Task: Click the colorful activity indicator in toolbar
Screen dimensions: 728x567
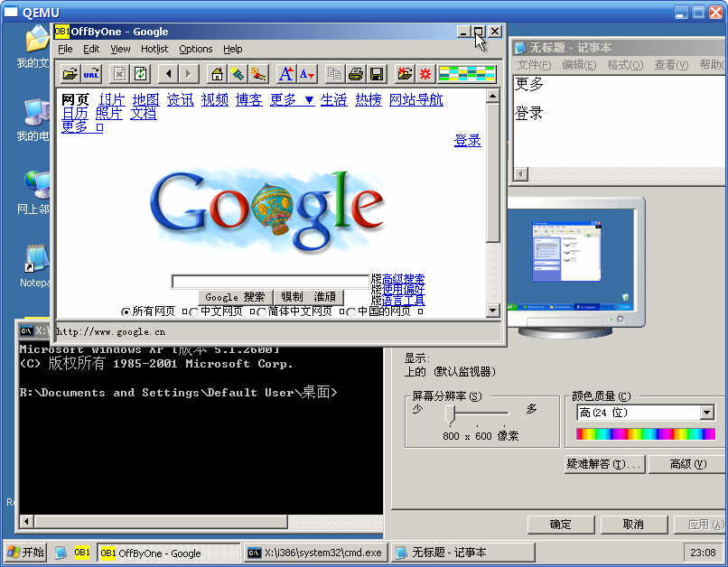Action: click(x=467, y=74)
